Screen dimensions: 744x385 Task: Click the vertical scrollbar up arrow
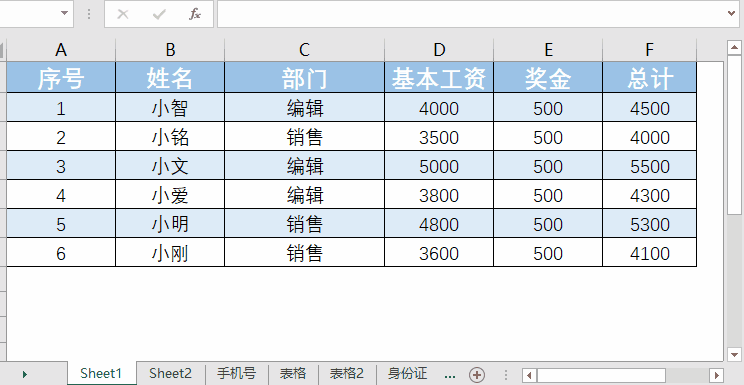735,47
